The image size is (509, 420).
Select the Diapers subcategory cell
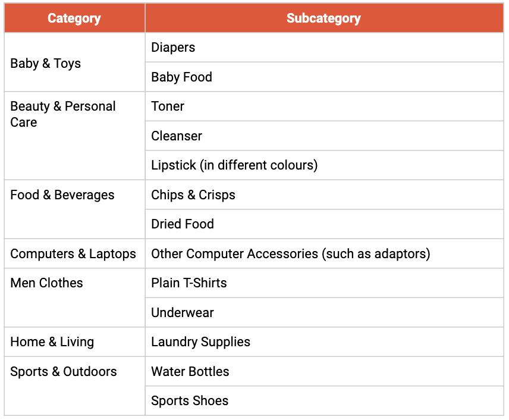173,48
